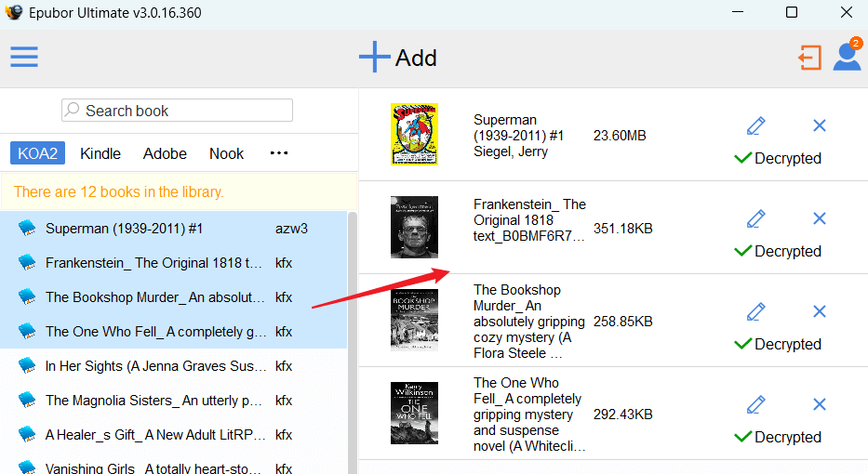Click the Frankenstein cover thumbnail

coord(414,227)
